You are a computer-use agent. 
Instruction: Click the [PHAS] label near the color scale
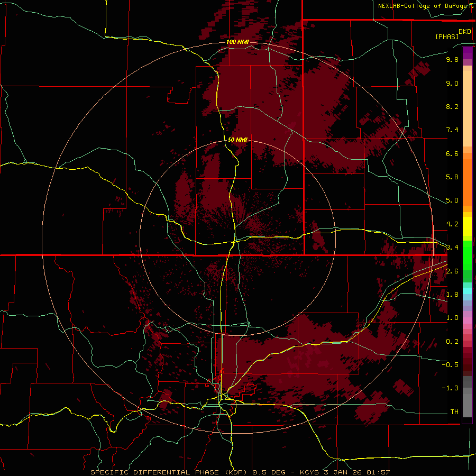447,36
